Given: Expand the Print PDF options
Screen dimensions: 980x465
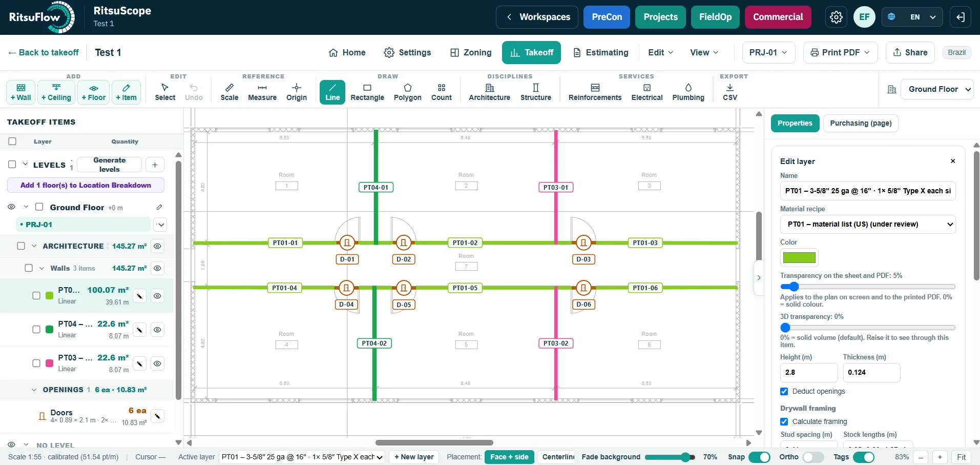Looking at the screenshot, I should pos(840,52).
